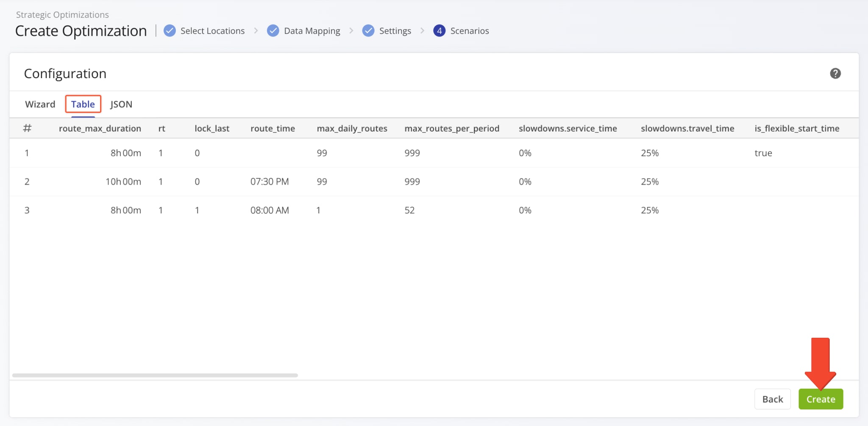This screenshot has height=426, width=868.
Task: Click the number 4 badge beside Scenarios
Action: click(440, 31)
